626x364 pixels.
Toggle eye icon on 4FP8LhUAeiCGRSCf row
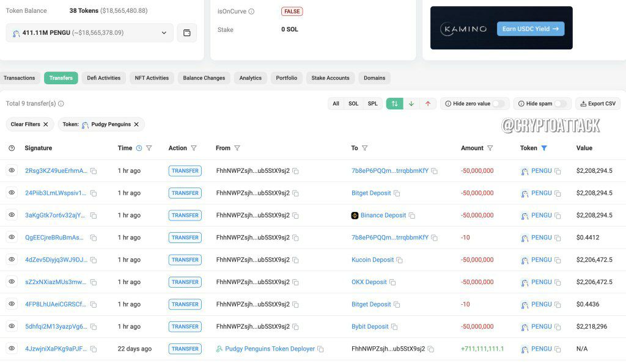point(12,304)
